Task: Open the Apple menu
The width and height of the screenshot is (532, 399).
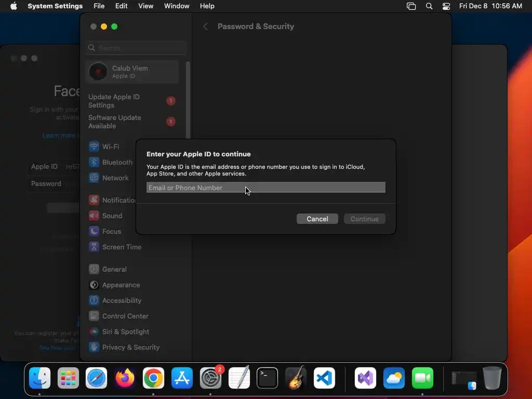Action: tap(14, 6)
